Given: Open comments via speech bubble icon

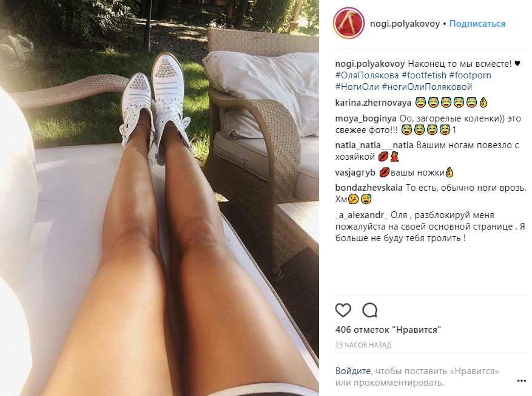Looking at the screenshot, I should 370,310.
